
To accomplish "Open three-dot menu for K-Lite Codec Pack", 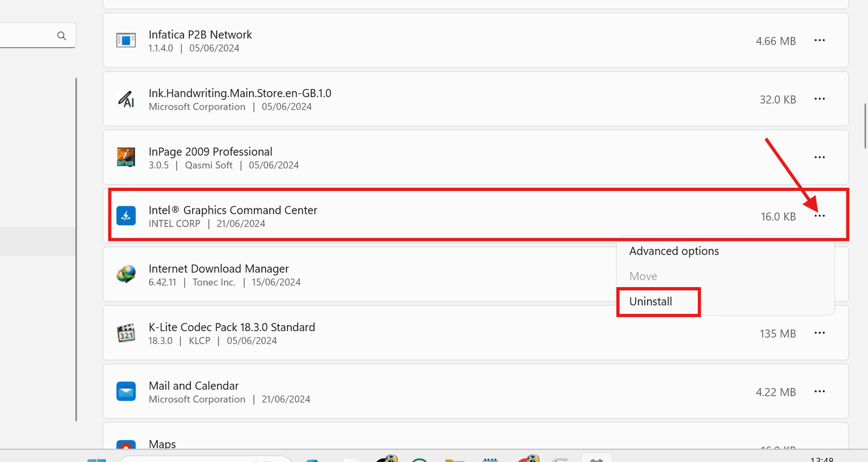I will pos(820,333).
